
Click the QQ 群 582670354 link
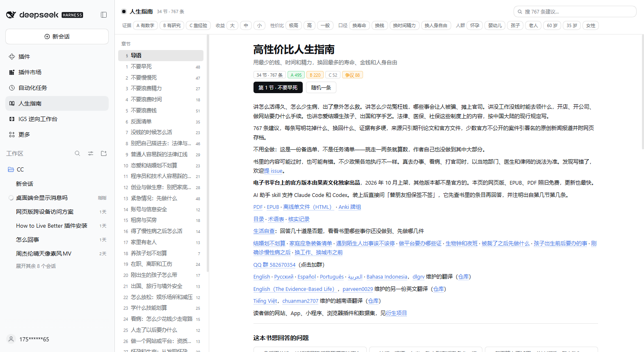274,265
